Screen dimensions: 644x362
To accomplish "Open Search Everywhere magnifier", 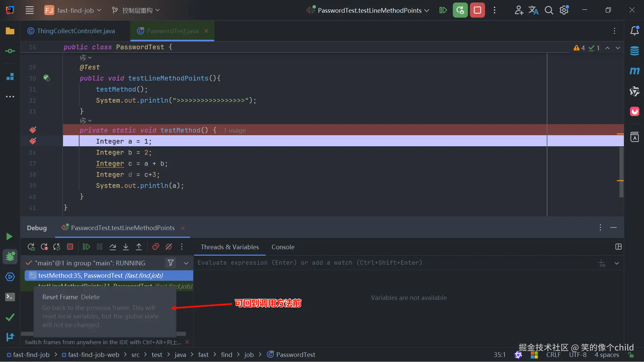I will coord(549,10).
